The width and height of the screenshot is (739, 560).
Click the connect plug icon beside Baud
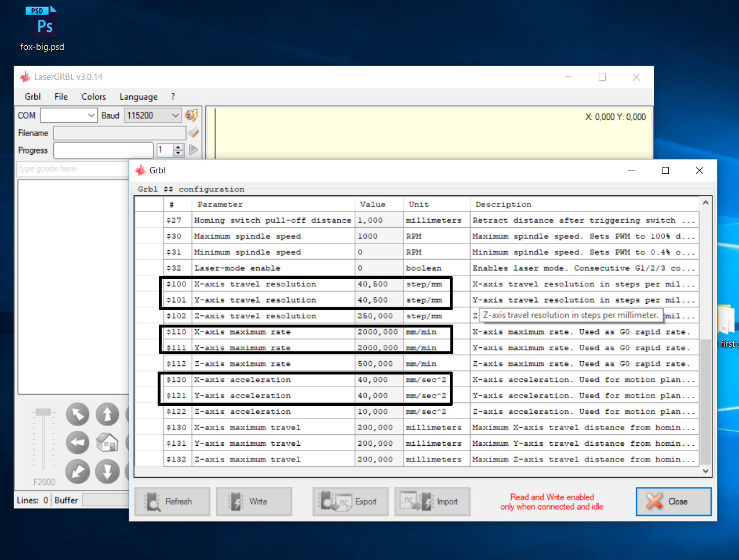click(192, 115)
